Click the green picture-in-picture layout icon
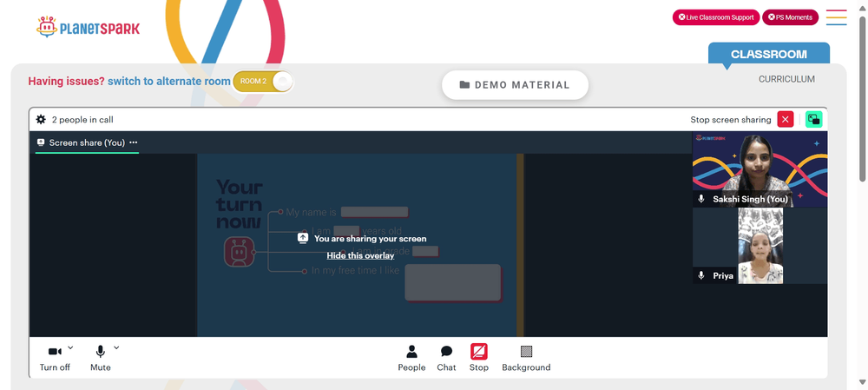Image resolution: width=868 pixels, height=390 pixels. tap(813, 119)
